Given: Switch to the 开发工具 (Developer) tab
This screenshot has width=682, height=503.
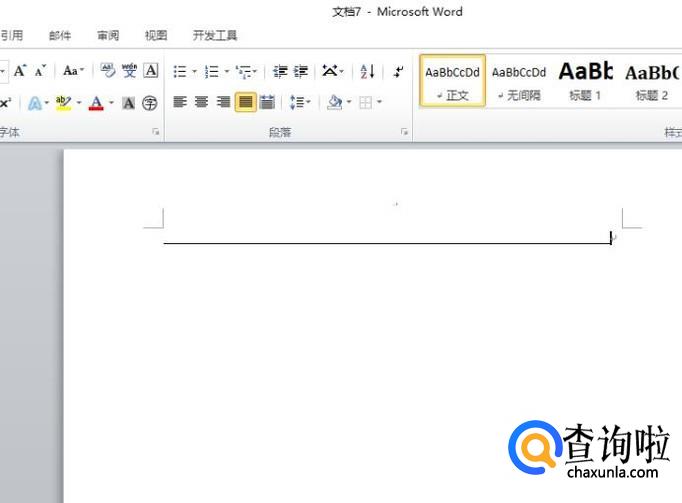Looking at the screenshot, I should pos(215,35).
